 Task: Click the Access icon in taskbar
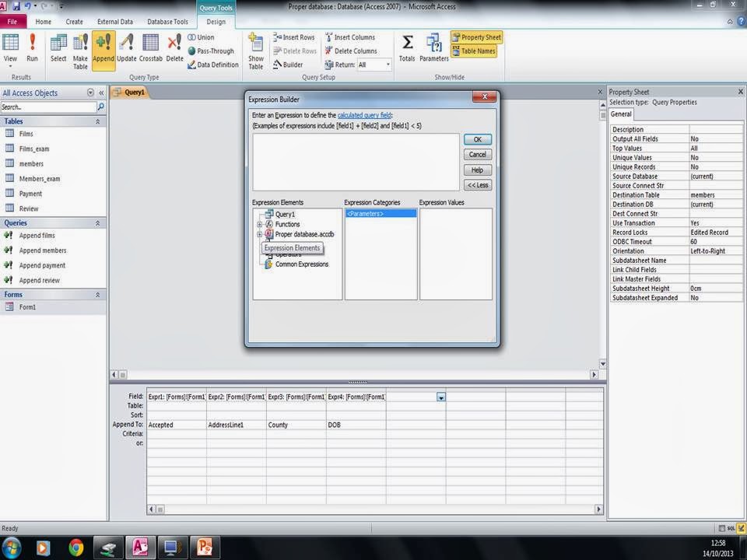click(x=140, y=548)
